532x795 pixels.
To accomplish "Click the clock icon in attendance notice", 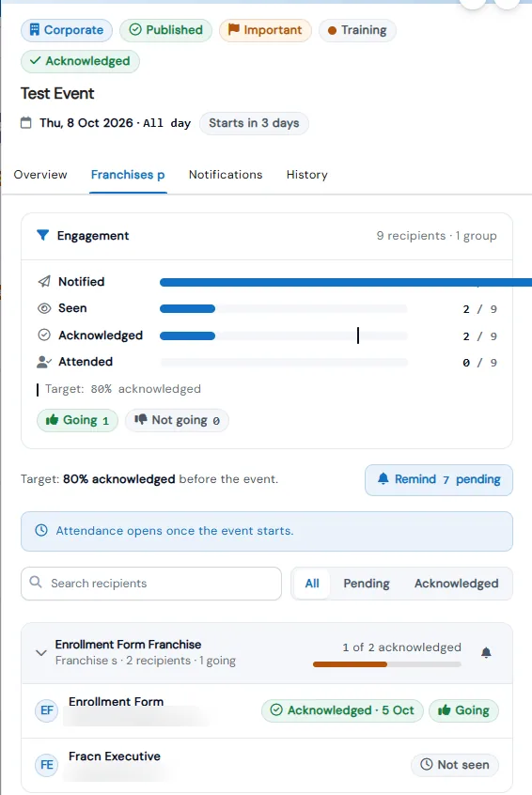I will 41,530.
